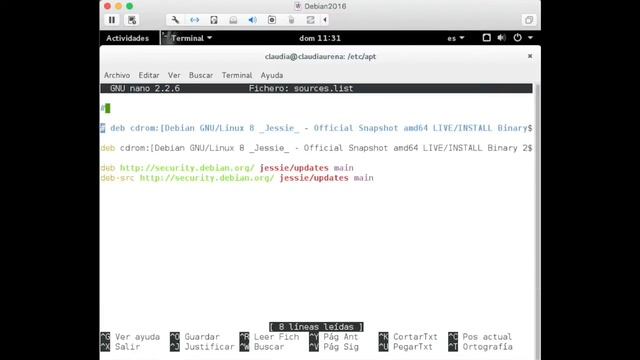Open virtual machine settings wrench icon
Image resolution: width=640 pixels, height=360 pixels.
(x=175, y=20)
